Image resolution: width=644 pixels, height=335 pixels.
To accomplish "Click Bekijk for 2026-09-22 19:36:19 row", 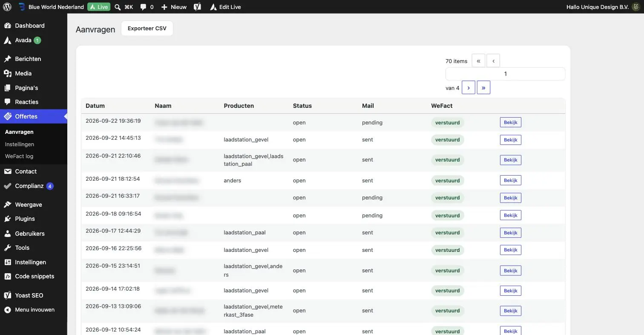I will point(511,122).
